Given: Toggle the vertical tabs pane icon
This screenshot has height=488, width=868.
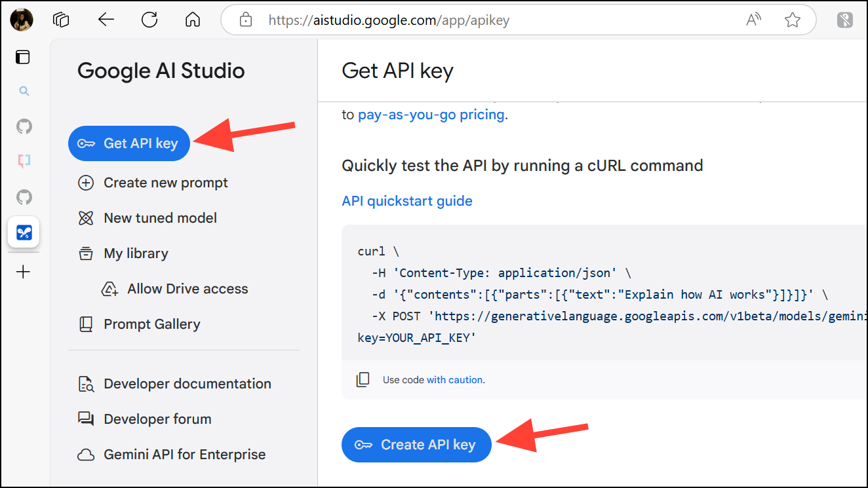Looking at the screenshot, I should [23, 57].
